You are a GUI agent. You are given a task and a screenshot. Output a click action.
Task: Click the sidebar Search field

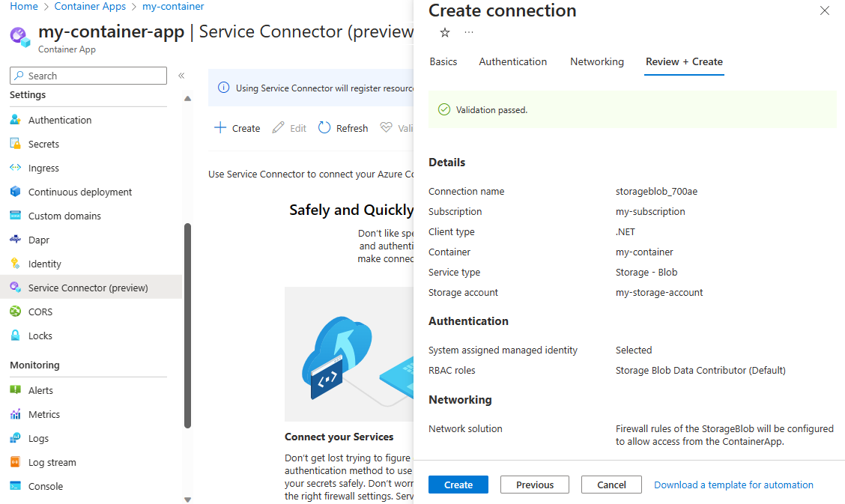tap(88, 75)
